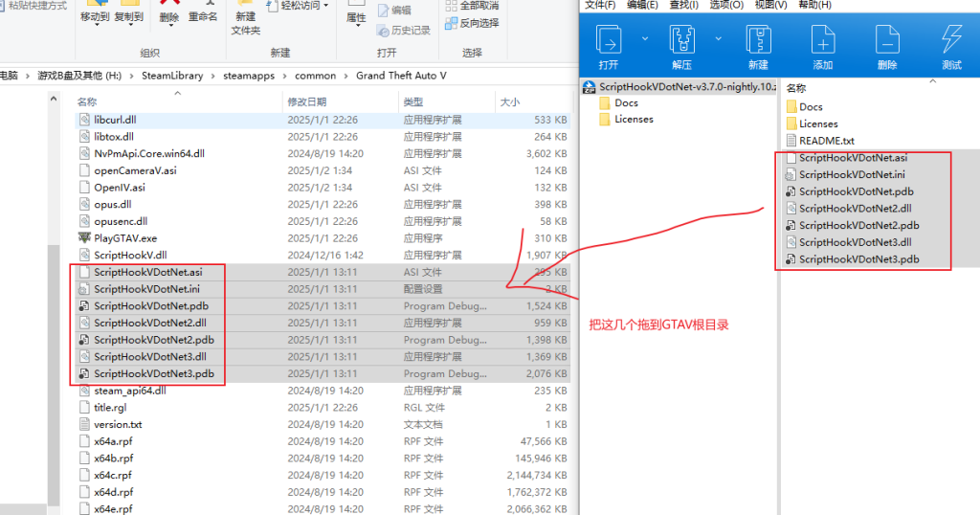Image resolution: width=980 pixels, height=515 pixels.
Task: Select the ScriptHookVDotNet zip root in archive tree
Action: coord(681,87)
